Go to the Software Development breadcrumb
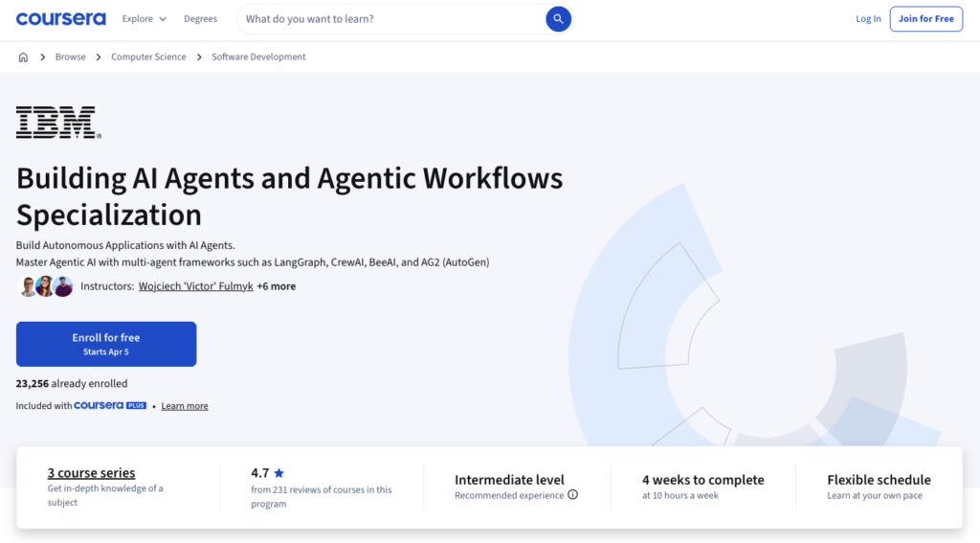 258,57
